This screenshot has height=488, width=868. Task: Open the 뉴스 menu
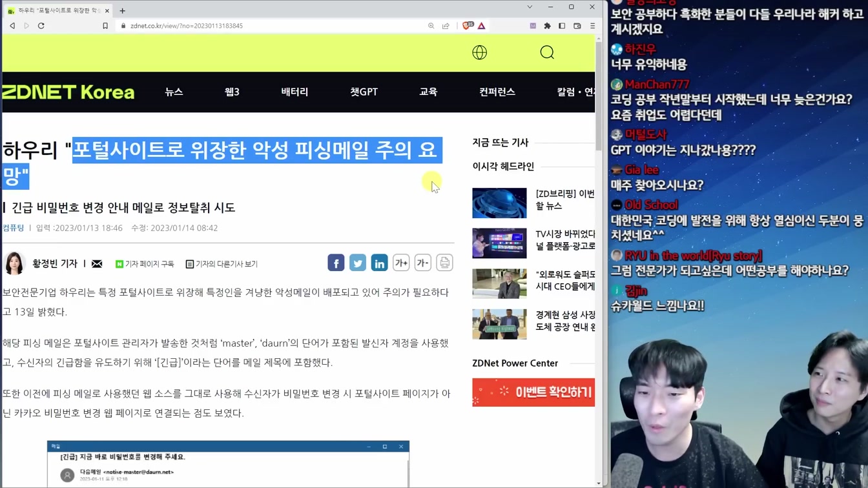tap(174, 92)
